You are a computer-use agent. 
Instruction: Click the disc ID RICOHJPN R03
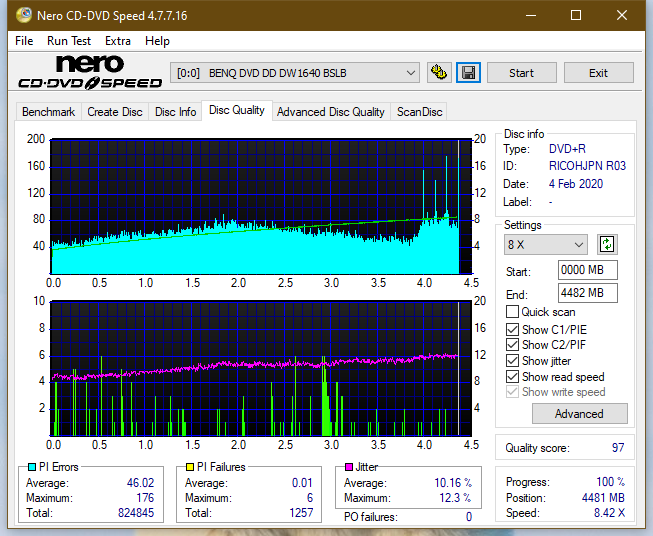587,166
